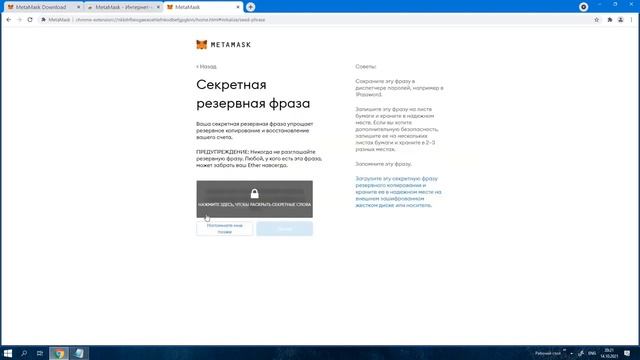Close the active MetaMask tab

coord(238,7)
